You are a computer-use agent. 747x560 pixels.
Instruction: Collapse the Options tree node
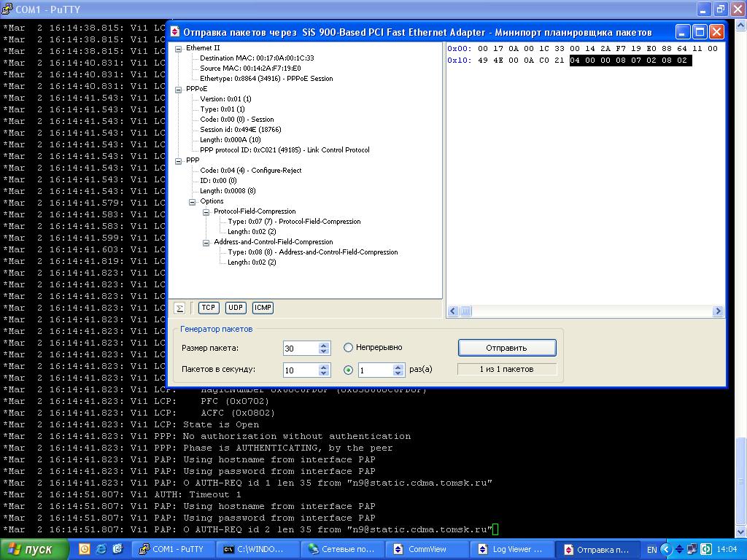[193, 201]
